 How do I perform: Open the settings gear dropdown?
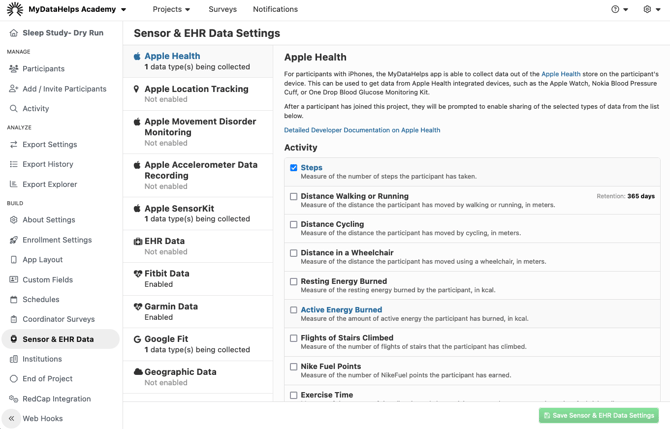[651, 9]
